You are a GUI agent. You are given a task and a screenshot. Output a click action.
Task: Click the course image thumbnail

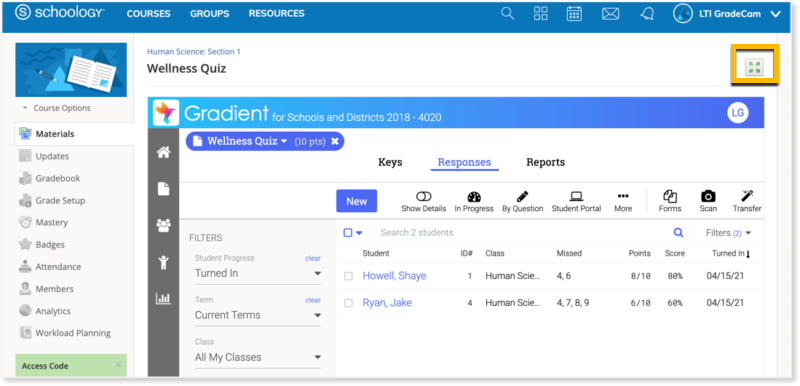[x=71, y=70]
